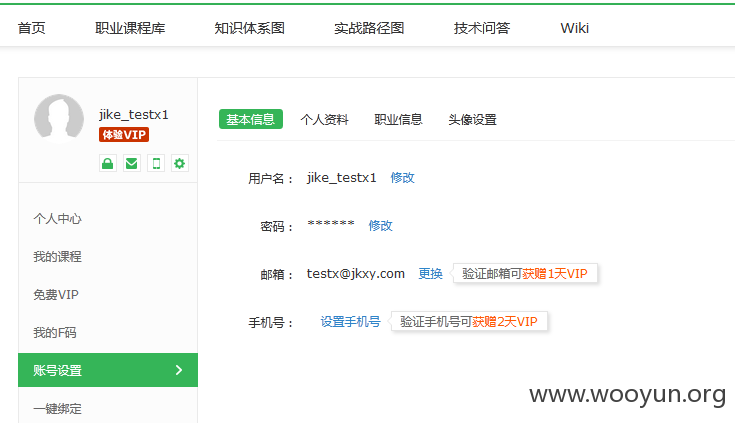This screenshot has width=735, height=423.
Task: Click 修改 next to the username
Action: 402,178
